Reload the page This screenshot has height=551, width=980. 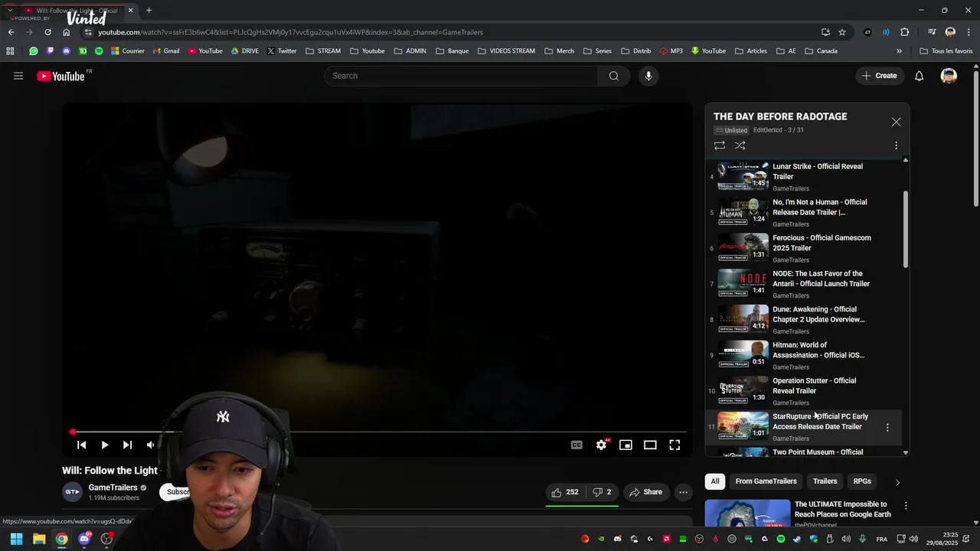(47, 32)
